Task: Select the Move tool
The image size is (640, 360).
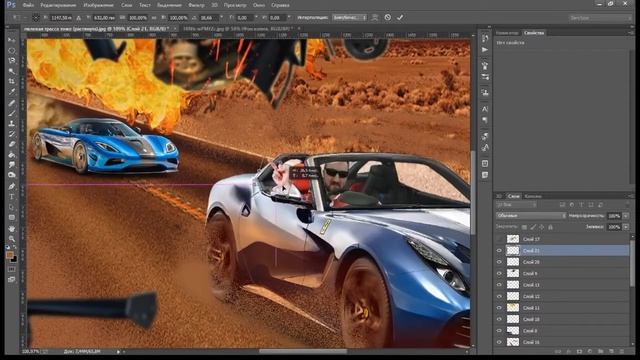Action: coord(11,40)
